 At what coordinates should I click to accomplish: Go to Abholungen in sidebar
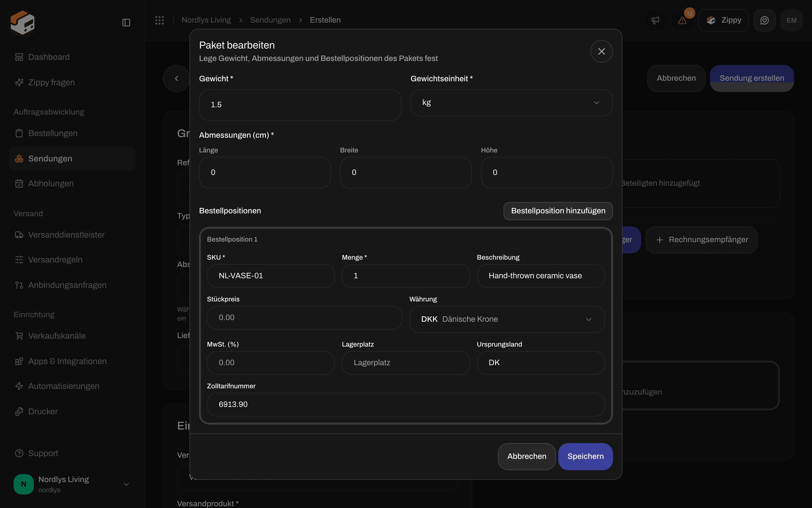pos(72,183)
